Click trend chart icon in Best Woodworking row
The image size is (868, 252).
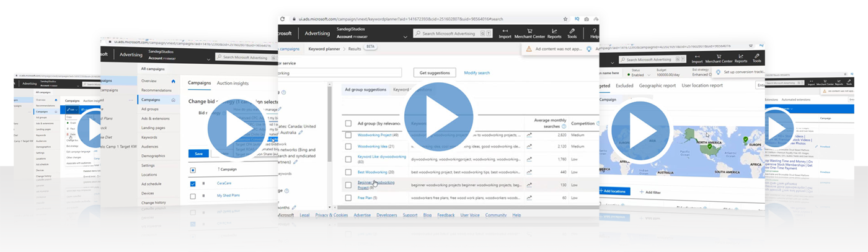click(529, 172)
